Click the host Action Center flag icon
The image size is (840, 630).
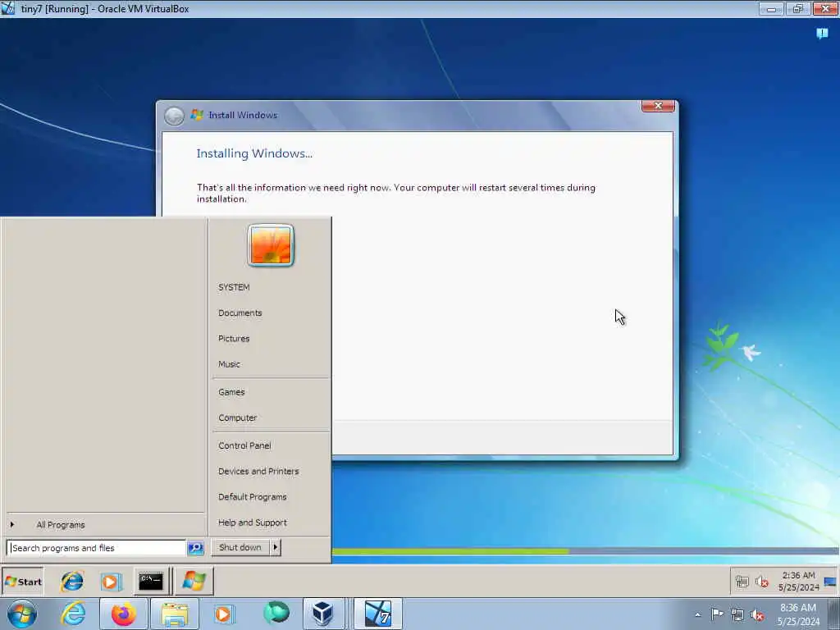pyautogui.click(x=717, y=614)
